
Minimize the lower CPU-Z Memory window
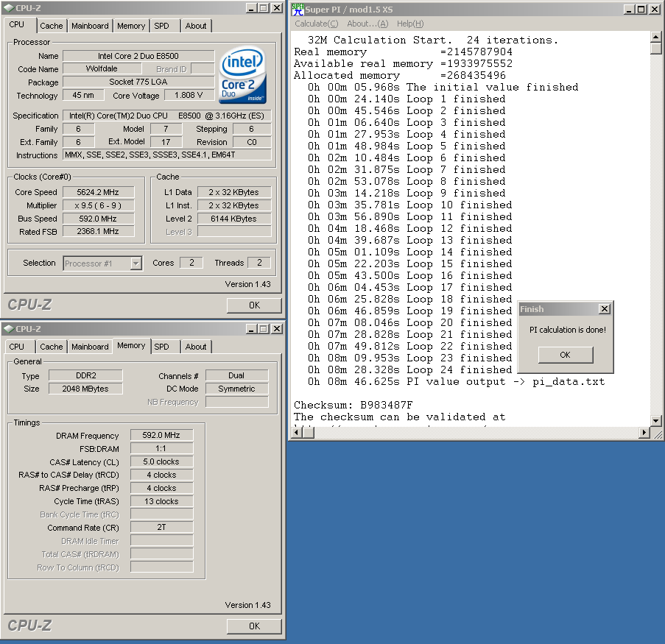tap(252, 329)
